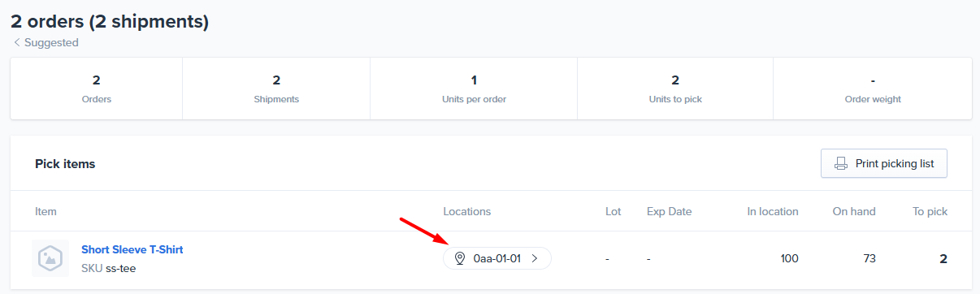Open the 0aa-01-01 location pill
This screenshot has width=980, height=294.
pyautogui.click(x=497, y=258)
